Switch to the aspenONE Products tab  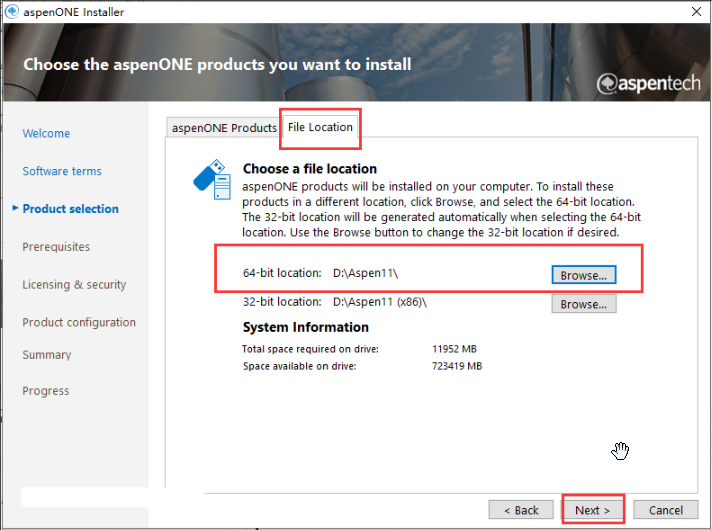click(x=224, y=128)
